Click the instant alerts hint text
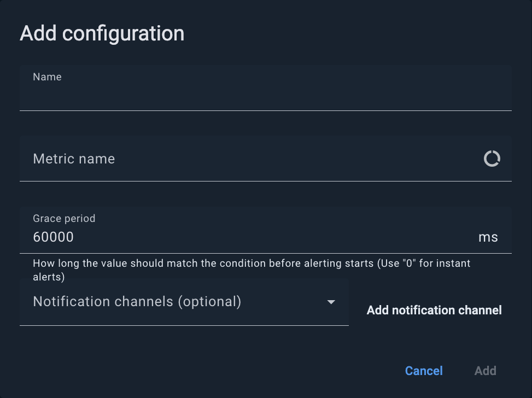The width and height of the screenshot is (532, 398). point(252,268)
